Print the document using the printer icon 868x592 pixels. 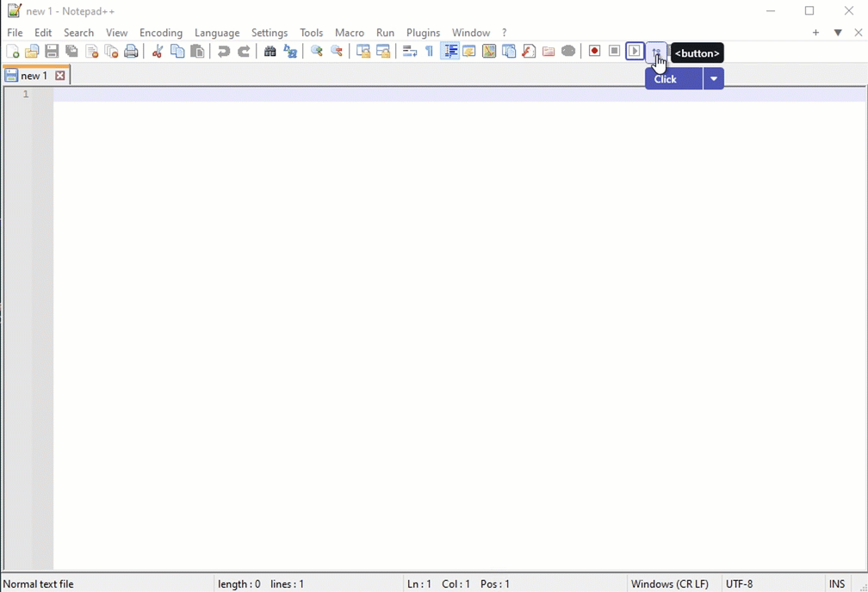click(x=131, y=52)
